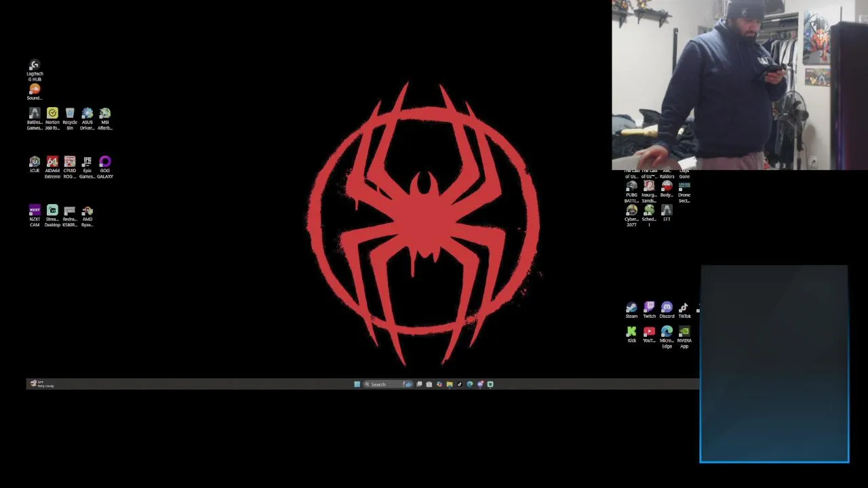The width and height of the screenshot is (868, 488).
Task: Open the Cyberpunk 2077 shortcut
Action: [x=631, y=216]
